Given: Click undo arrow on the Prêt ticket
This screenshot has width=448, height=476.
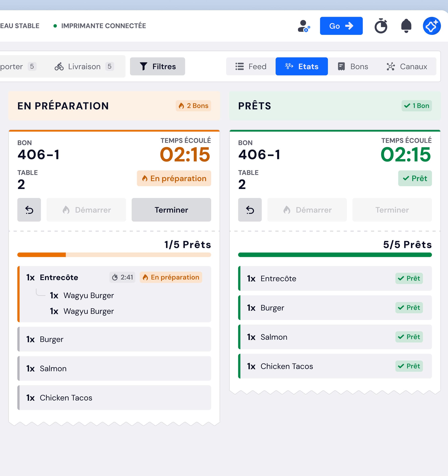Looking at the screenshot, I should [250, 210].
